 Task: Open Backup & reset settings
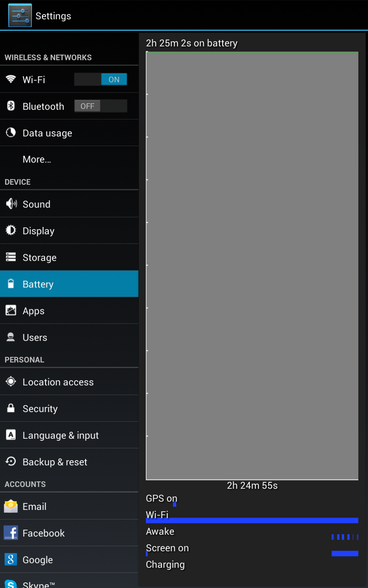point(69,462)
